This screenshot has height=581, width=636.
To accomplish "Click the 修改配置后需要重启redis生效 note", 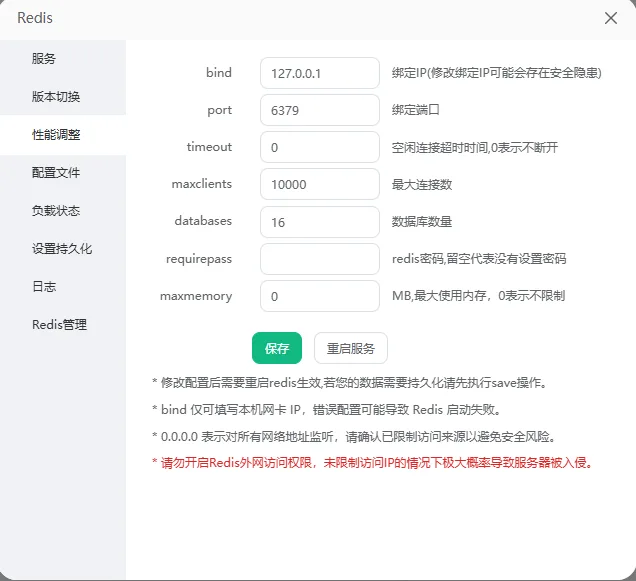I will [x=349, y=383].
